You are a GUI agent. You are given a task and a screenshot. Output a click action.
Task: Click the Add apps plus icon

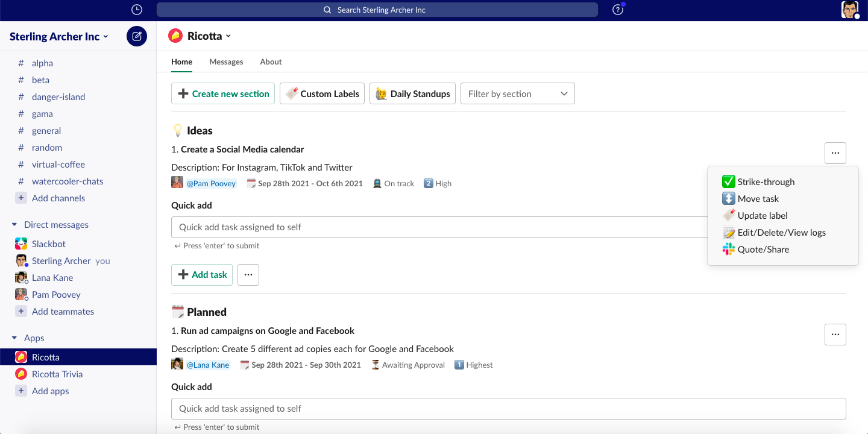pos(21,391)
